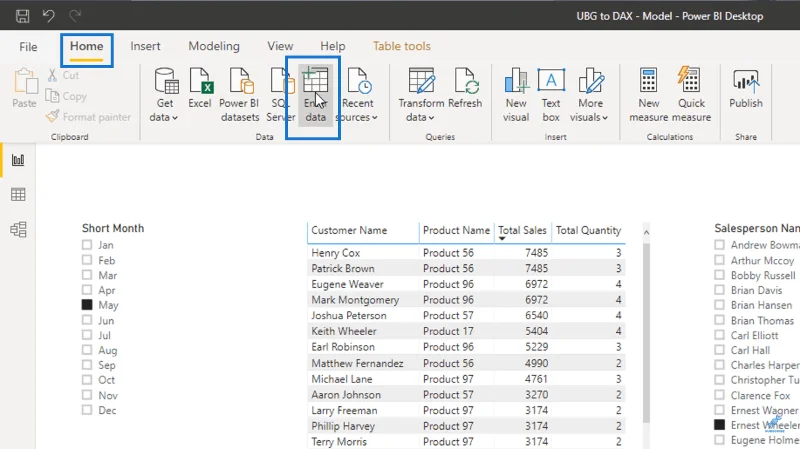Expand the Get data dropdown arrow
Screen dimensions: 800x449
click(x=175, y=118)
